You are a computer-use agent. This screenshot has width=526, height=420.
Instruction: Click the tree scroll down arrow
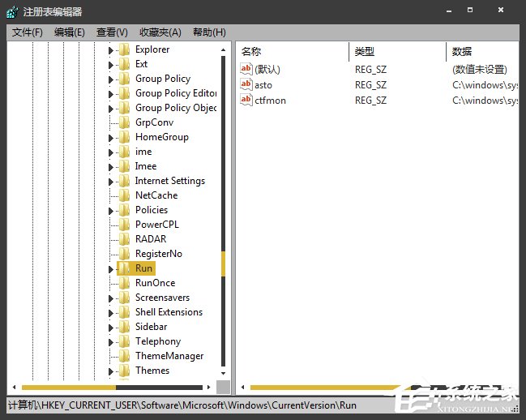224,373
